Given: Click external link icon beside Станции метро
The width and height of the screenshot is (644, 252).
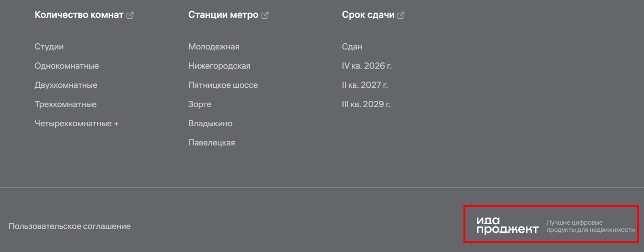Looking at the screenshot, I should coord(265,15).
